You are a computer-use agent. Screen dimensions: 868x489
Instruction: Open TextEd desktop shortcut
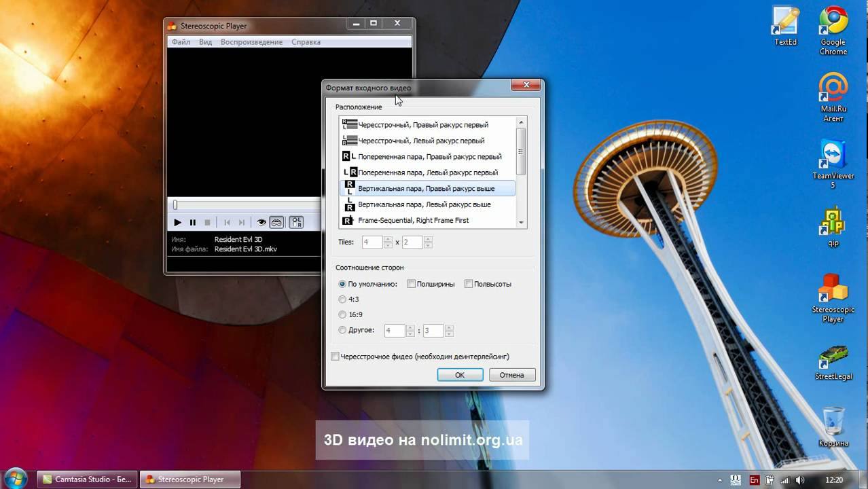786,26
